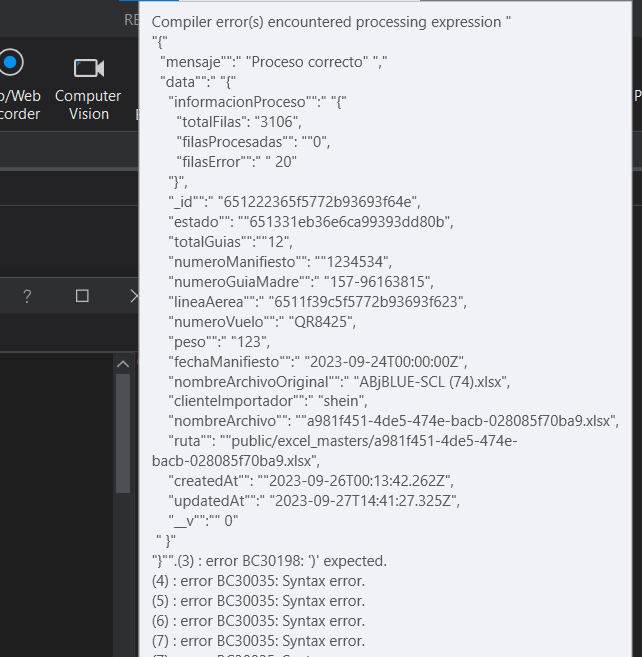Click the nombreArchivoOriginal ABjBLUE-SCL line
The height and width of the screenshot is (657, 642).
[338, 381]
